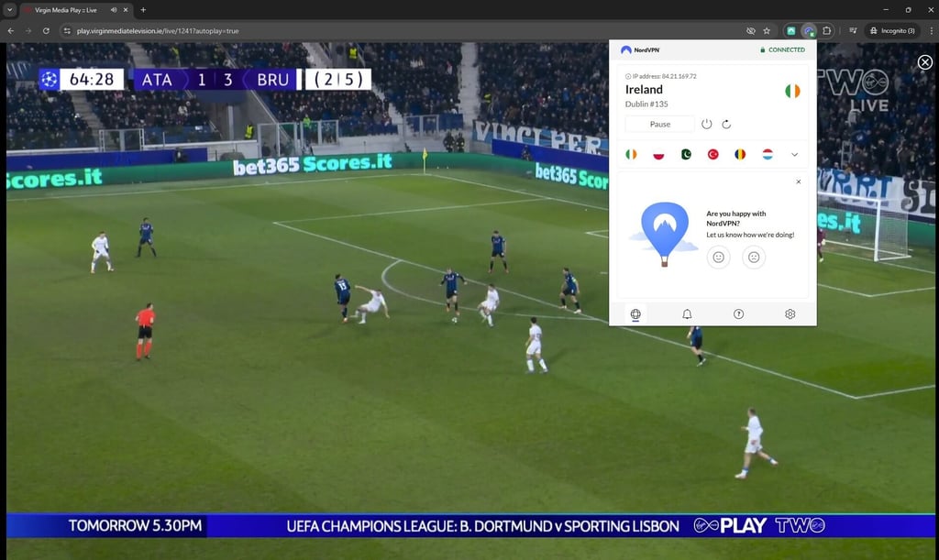Image resolution: width=939 pixels, height=560 pixels.
Task: Open the tab search dropdown arrow
Action: pyautogui.click(x=9, y=10)
